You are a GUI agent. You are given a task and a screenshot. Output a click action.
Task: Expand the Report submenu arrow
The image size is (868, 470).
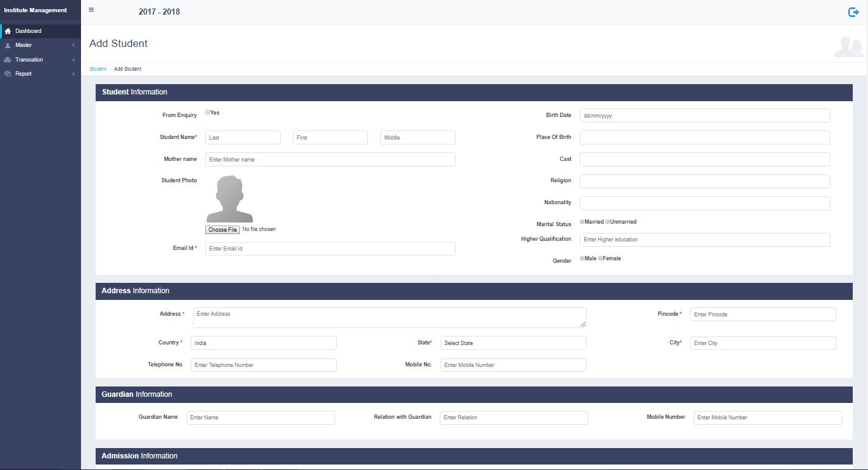point(73,74)
